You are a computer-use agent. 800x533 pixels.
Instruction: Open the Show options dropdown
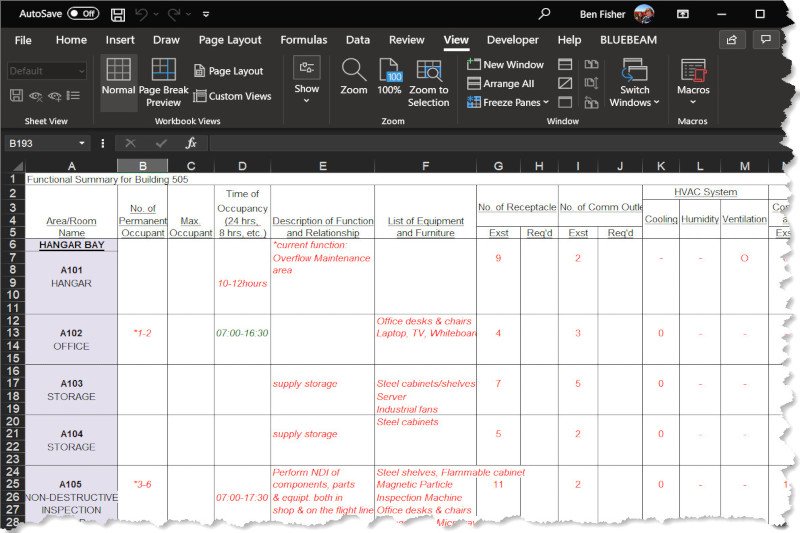click(x=307, y=78)
